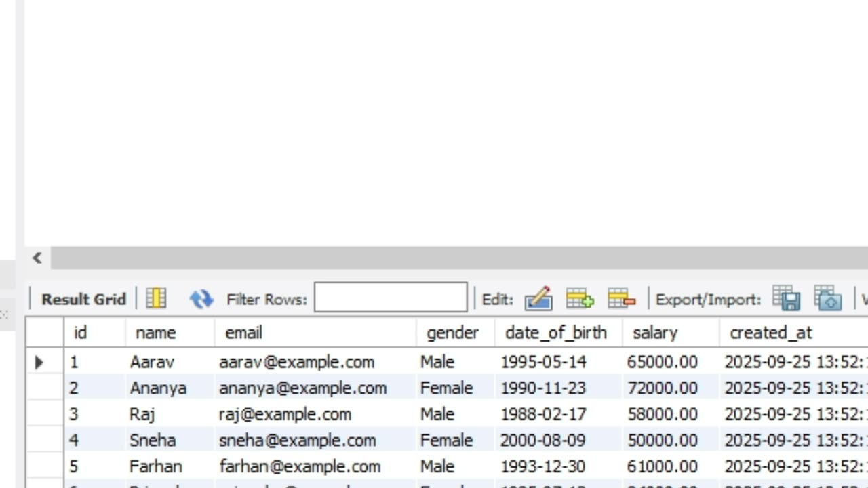
Task: Select the Female gender cell in Ananya's row
Action: (x=456, y=388)
